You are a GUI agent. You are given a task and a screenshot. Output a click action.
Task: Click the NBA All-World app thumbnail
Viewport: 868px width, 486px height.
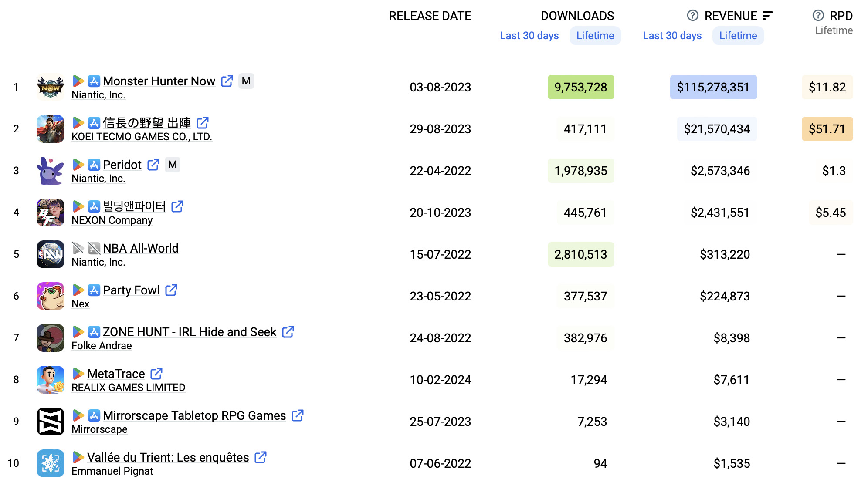coord(51,254)
